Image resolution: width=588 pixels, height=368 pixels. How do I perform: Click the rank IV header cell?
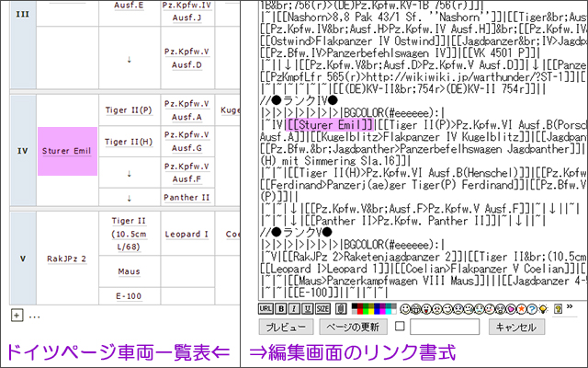(x=23, y=151)
